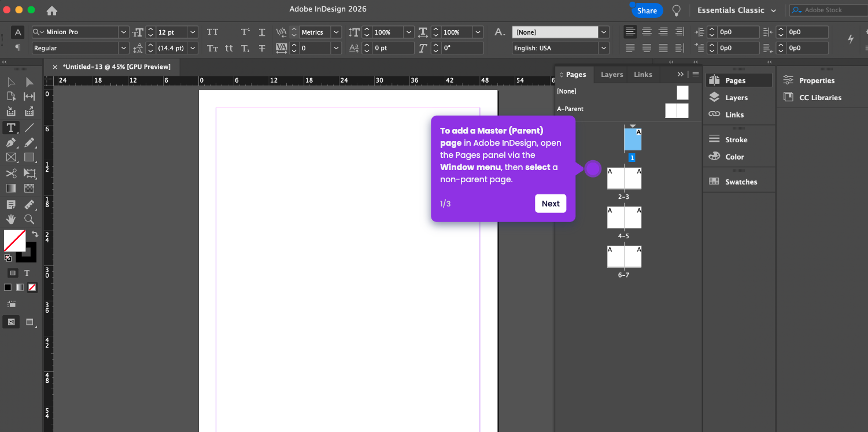
Task: Click the Apply None swatch
Action: point(32,287)
